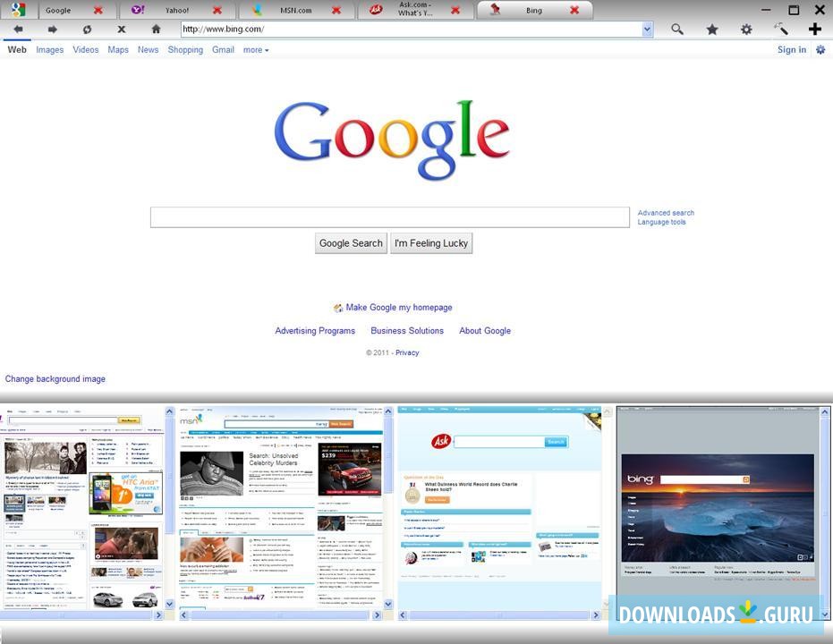833x644 pixels.
Task: Close the Google tab with red X
Action: 98,10
